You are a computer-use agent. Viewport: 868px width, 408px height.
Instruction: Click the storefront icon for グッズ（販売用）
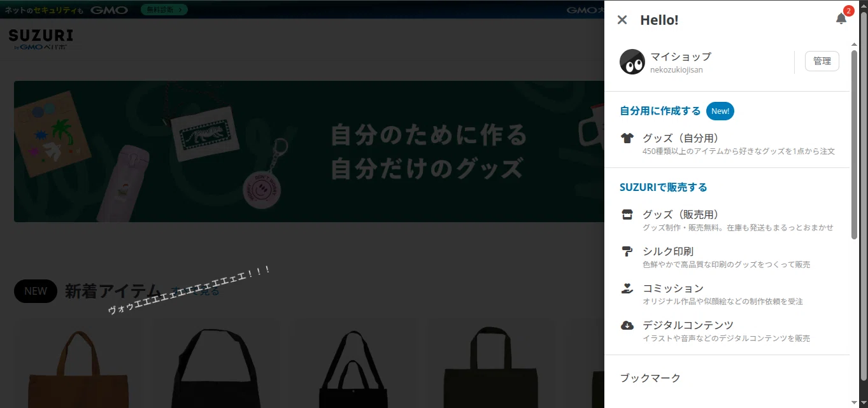(x=627, y=215)
